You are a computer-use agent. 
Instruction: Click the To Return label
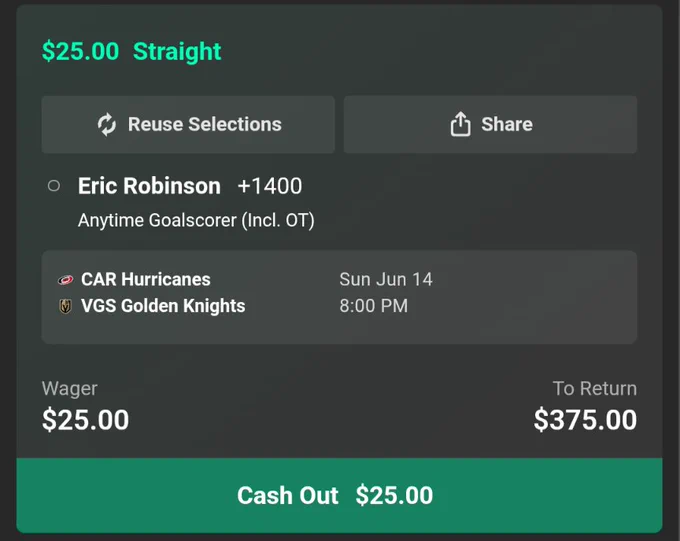pyautogui.click(x=595, y=388)
